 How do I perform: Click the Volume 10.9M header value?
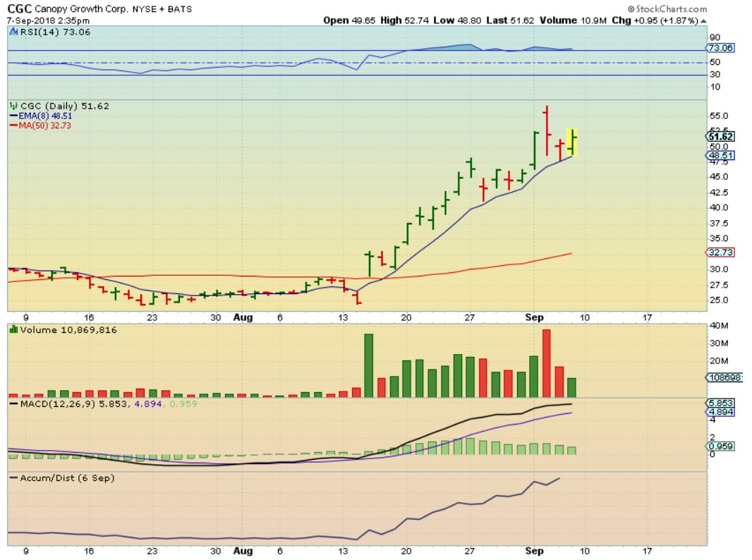coord(573,20)
